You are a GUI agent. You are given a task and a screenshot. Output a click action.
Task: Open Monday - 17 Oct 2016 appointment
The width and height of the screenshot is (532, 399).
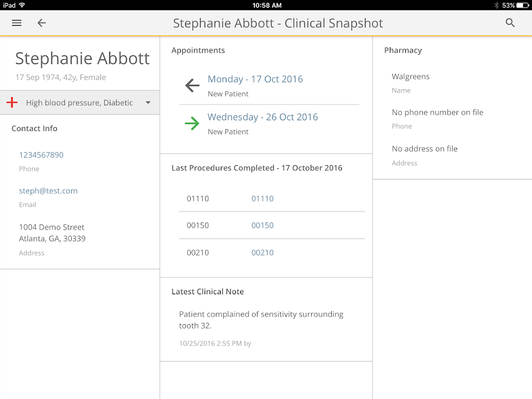(255, 79)
